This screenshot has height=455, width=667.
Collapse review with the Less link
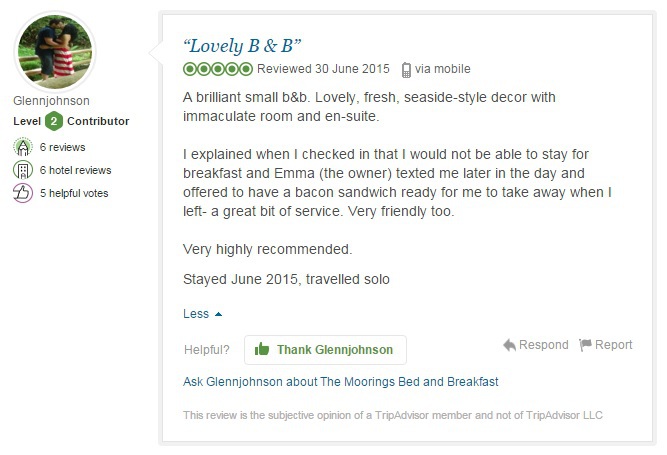(x=196, y=314)
